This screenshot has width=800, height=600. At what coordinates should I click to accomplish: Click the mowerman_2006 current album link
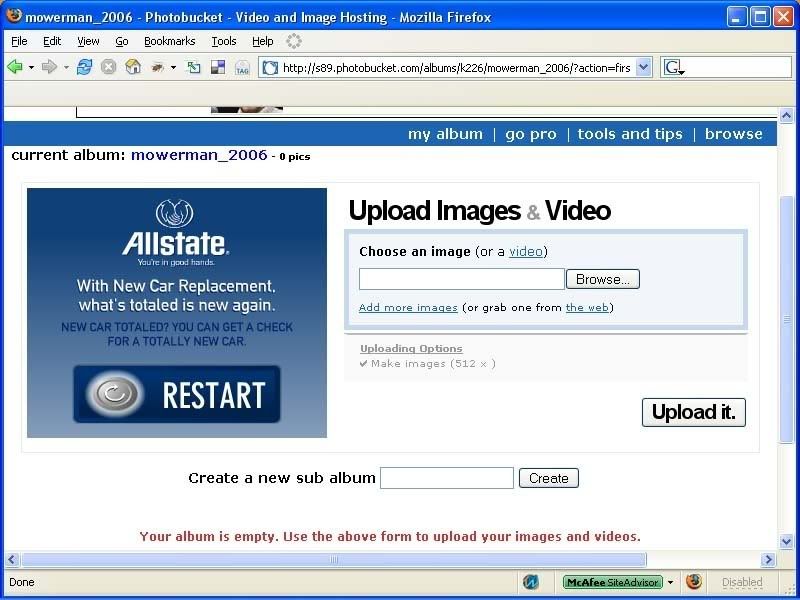199,155
